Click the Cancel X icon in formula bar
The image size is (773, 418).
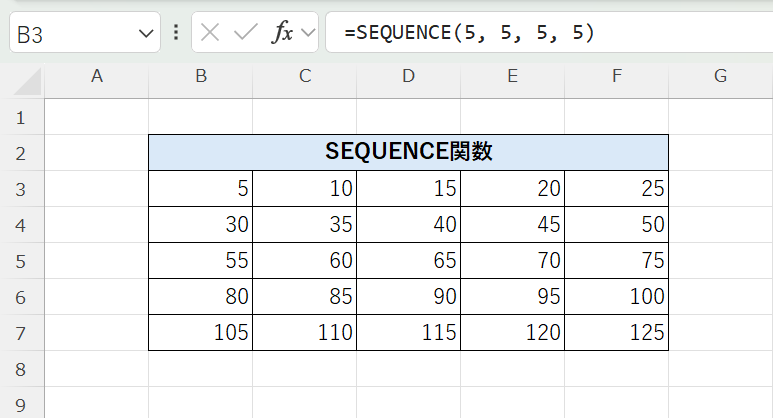tap(210, 33)
